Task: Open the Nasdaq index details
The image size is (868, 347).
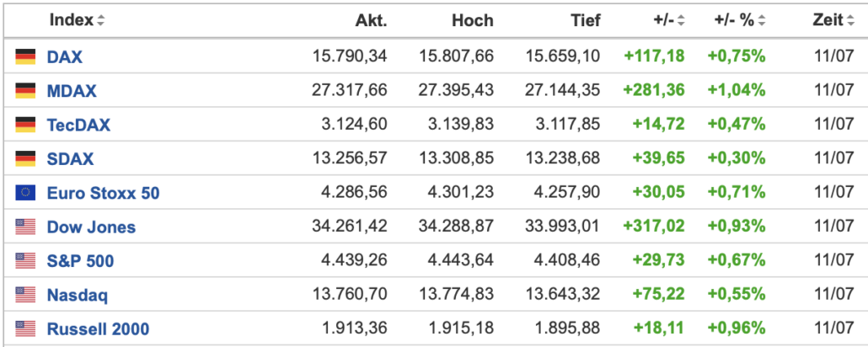Action: [x=78, y=295]
